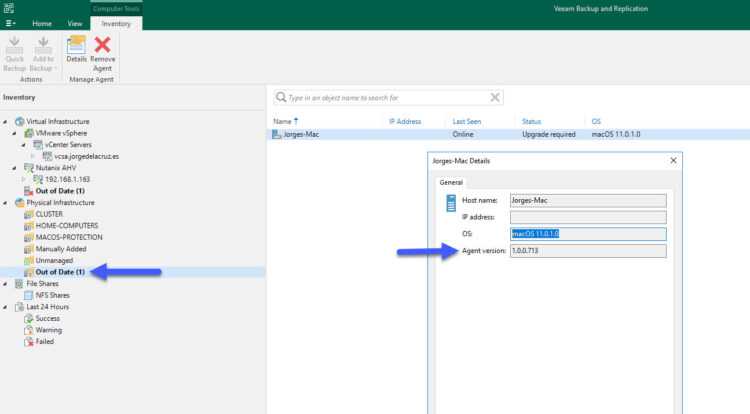Click the MACOS-PROTECTION group icon
This screenshot has width=750, height=414.
tap(29, 237)
